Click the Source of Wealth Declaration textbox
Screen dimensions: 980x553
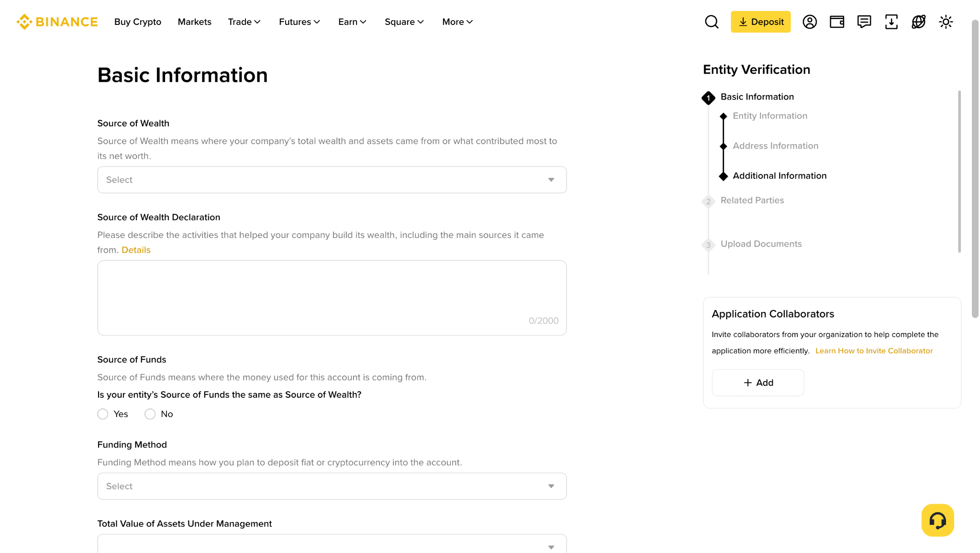pyautogui.click(x=332, y=298)
